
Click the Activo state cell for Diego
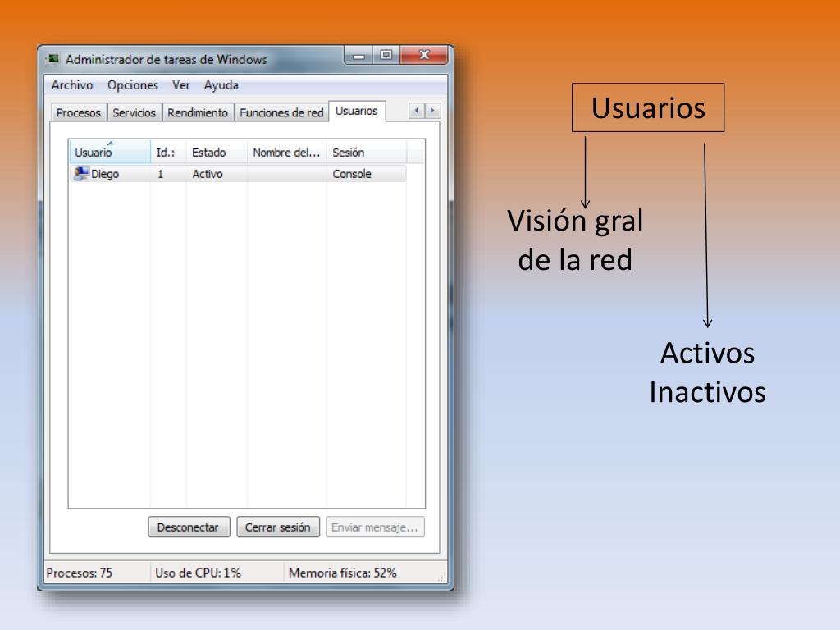click(x=208, y=174)
